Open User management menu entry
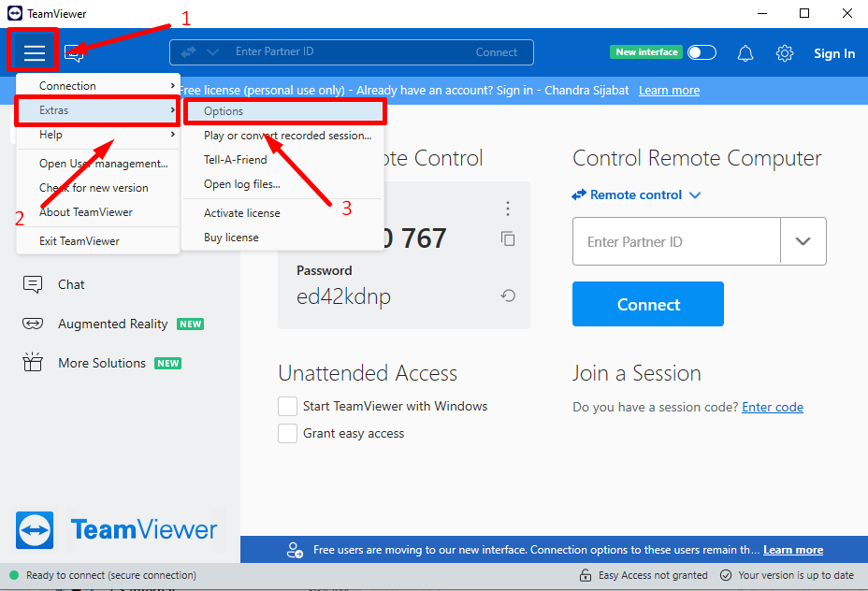The width and height of the screenshot is (868, 591). tap(104, 164)
